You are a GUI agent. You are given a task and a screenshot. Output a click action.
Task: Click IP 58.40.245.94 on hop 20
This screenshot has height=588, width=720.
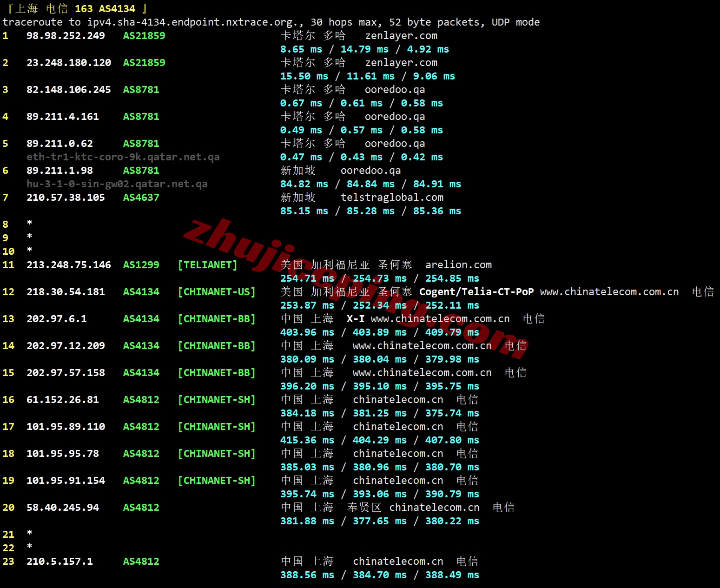63,508
